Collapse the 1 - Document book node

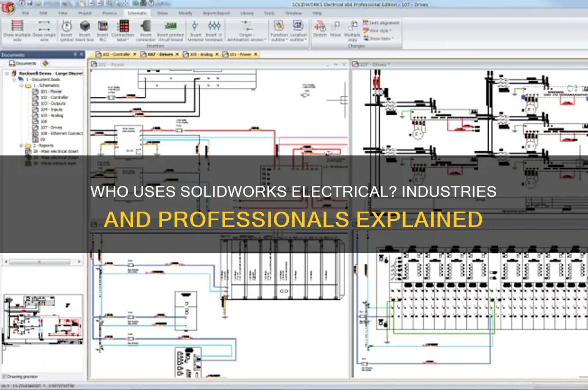pyautogui.click(x=14, y=79)
